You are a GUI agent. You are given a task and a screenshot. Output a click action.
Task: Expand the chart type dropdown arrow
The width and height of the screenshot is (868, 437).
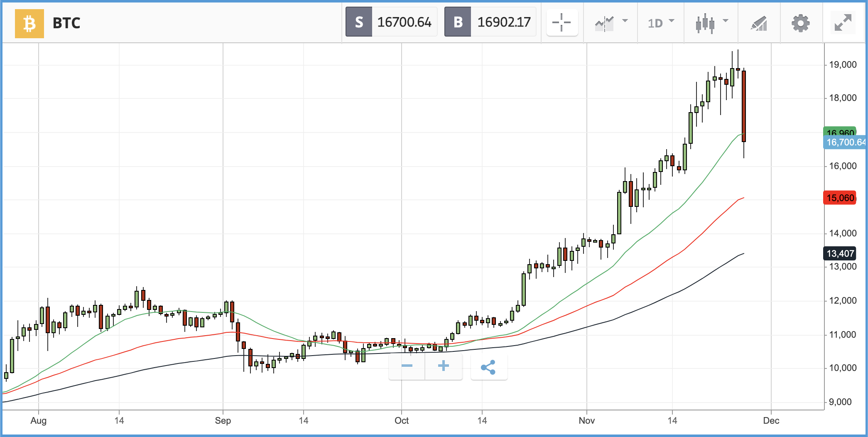(x=726, y=20)
